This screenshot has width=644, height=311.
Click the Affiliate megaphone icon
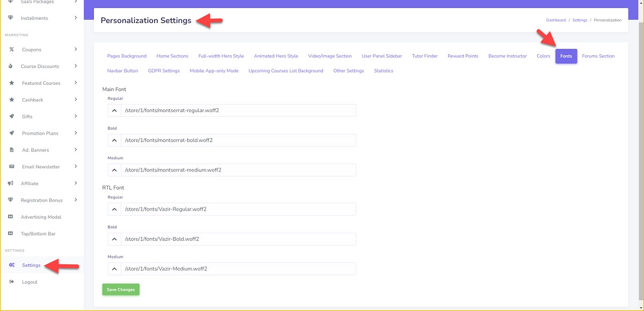[x=10, y=183]
